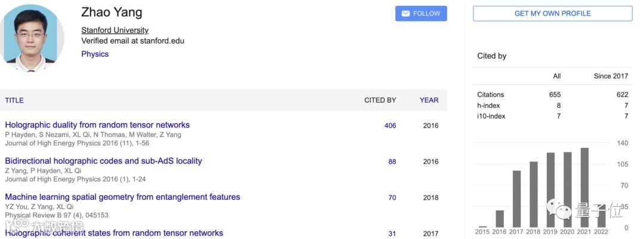View the 88 citations count link
The width and height of the screenshot is (644, 239).
[392, 162]
